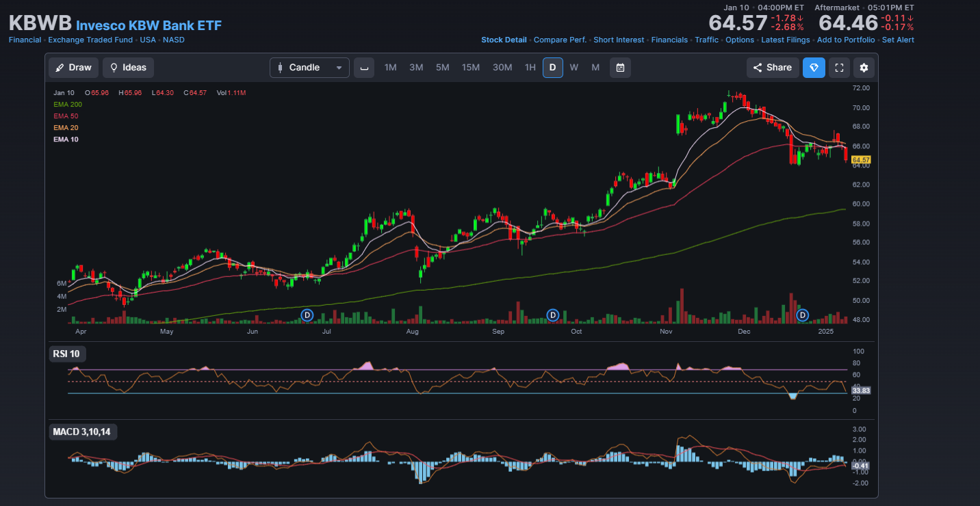
Task: Select the D daily timeframe
Action: [553, 68]
